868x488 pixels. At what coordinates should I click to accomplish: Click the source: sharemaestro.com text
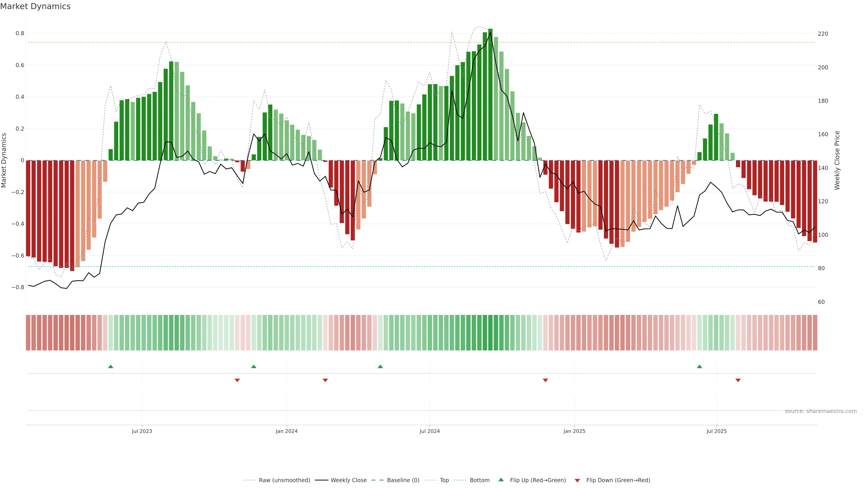pos(821,411)
